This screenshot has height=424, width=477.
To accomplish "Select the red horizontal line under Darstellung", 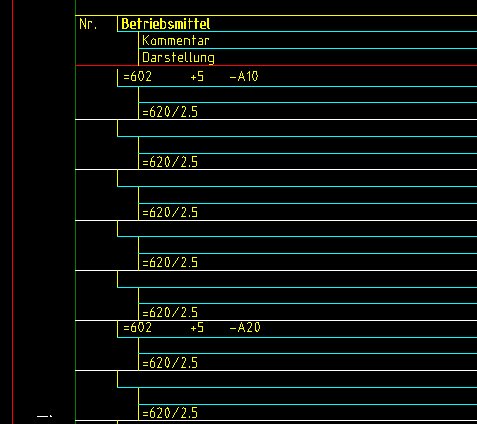I will click(276, 65).
